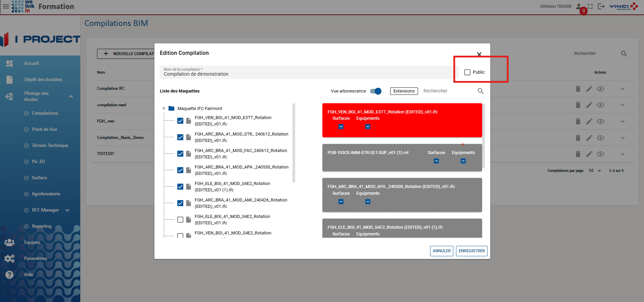
Task: Click the hamburger menu icon
Action: coord(6,6)
